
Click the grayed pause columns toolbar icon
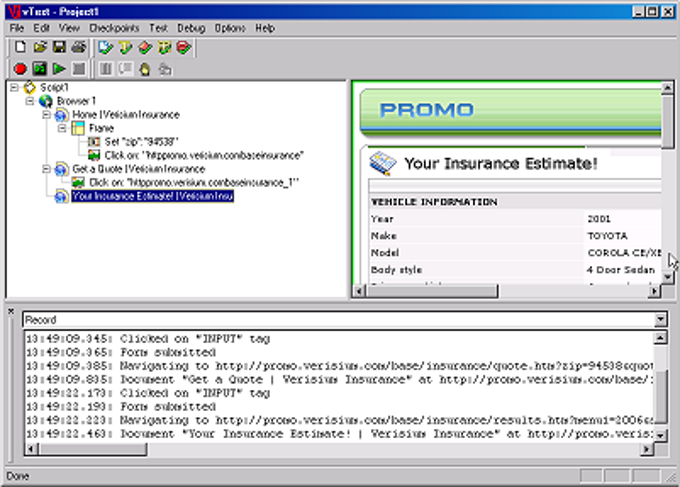pos(105,69)
